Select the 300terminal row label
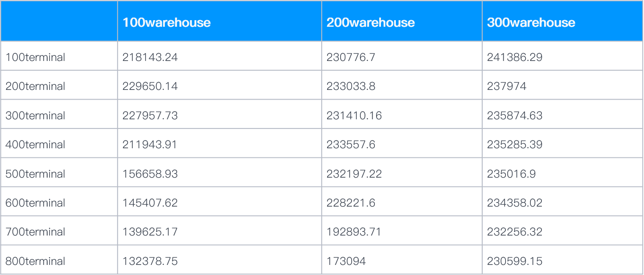 [x=35, y=115]
